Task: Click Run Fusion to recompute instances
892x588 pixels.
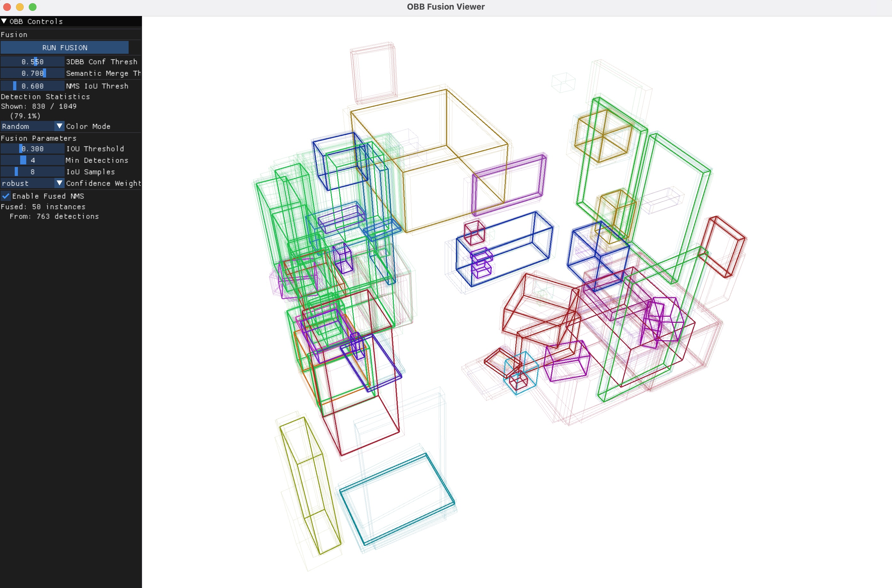Action: pyautogui.click(x=65, y=47)
